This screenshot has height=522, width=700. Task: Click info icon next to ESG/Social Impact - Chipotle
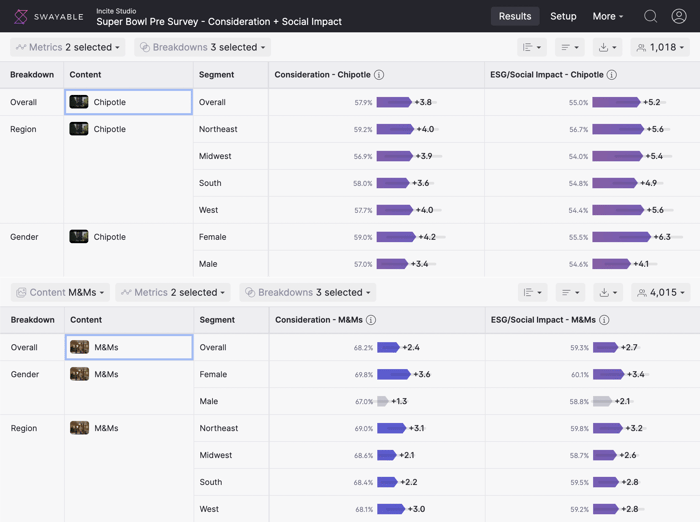pyautogui.click(x=612, y=75)
